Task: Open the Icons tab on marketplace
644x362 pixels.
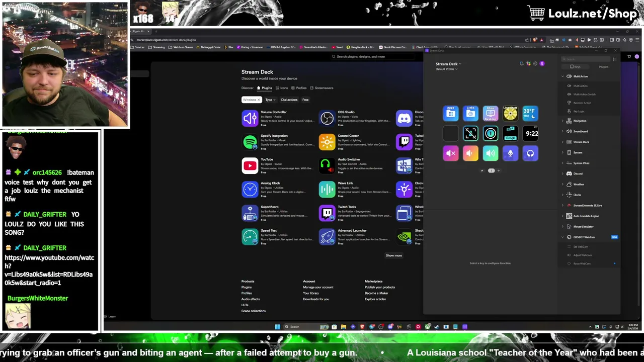Action: [282, 88]
